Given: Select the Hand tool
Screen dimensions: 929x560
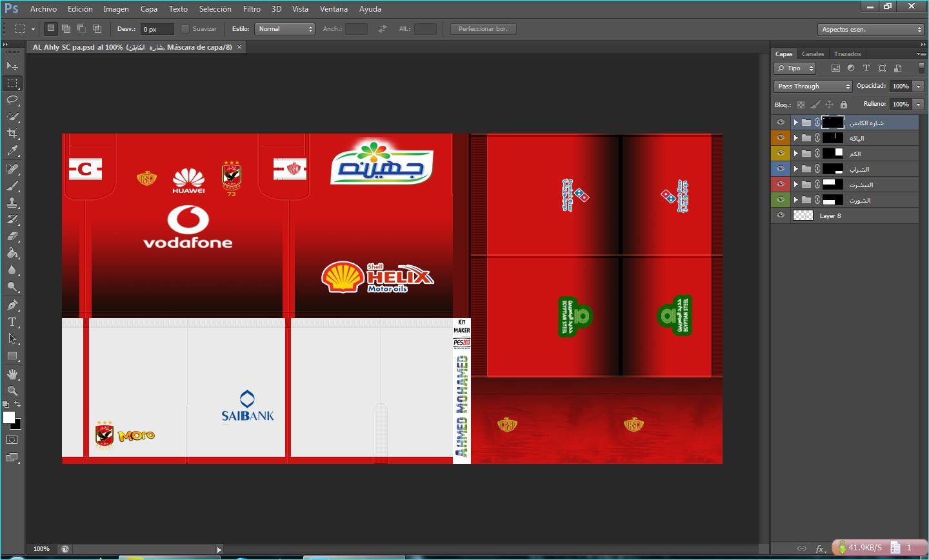Looking at the screenshot, I should pos(12,374).
